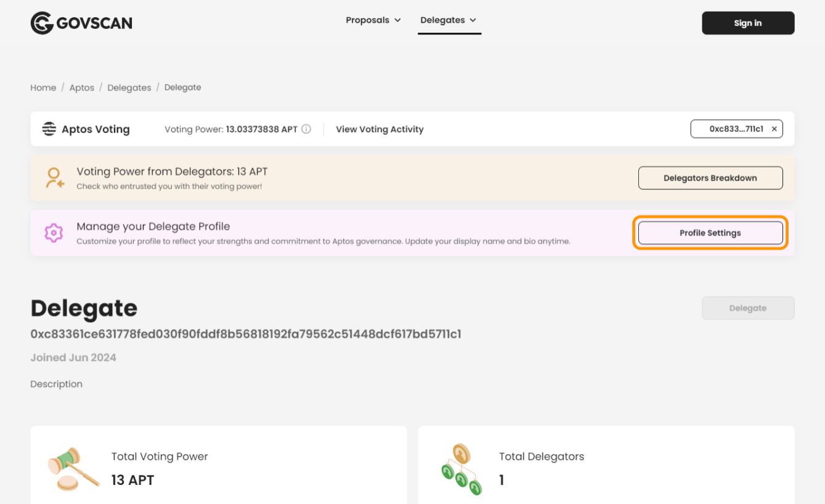
Task: Click the voting power info icon
Action: pos(306,129)
